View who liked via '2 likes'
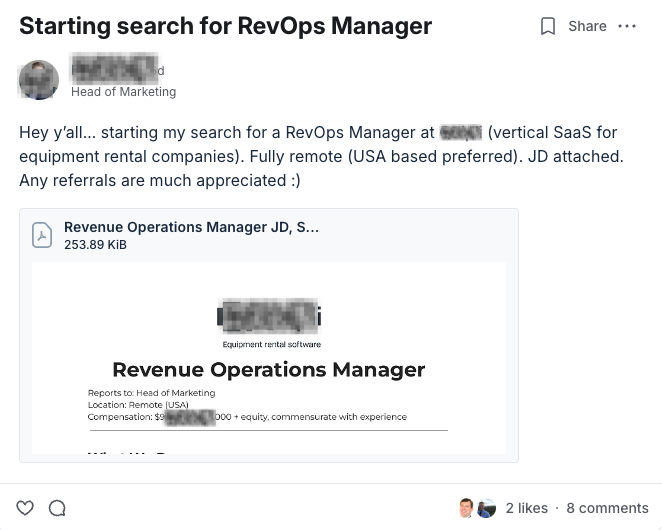 (x=527, y=508)
